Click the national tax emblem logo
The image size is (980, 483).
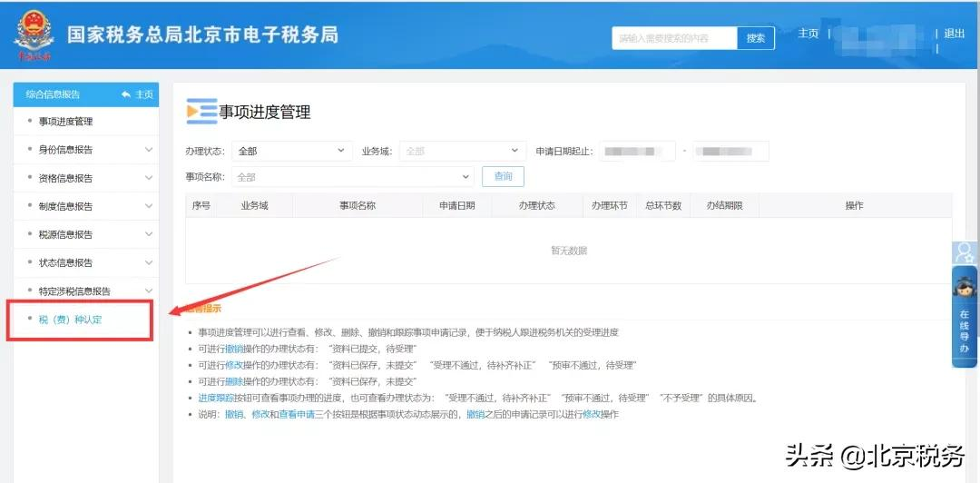(34, 35)
